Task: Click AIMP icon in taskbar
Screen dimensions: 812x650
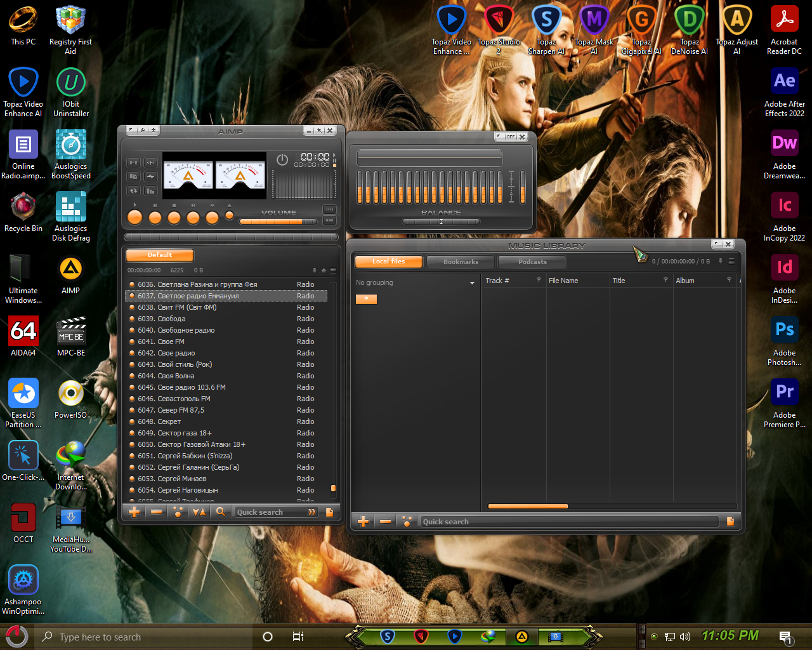Action: [x=521, y=636]
